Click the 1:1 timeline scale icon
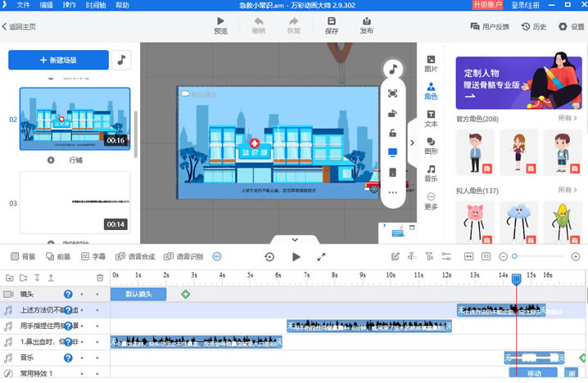588x383 pixels. pos(486,256)
